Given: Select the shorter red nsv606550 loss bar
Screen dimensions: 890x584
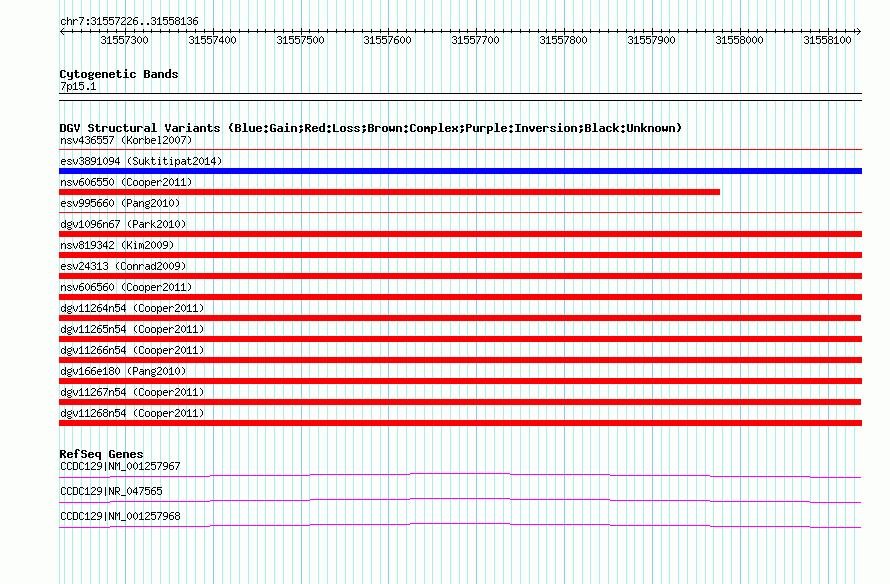Looking at the screenshot, I should (389, 192).
